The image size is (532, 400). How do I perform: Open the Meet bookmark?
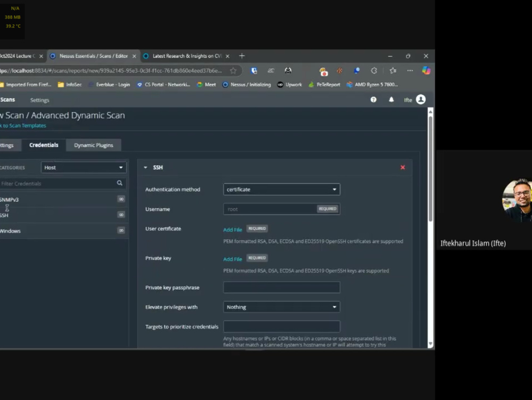pos(206,85)
